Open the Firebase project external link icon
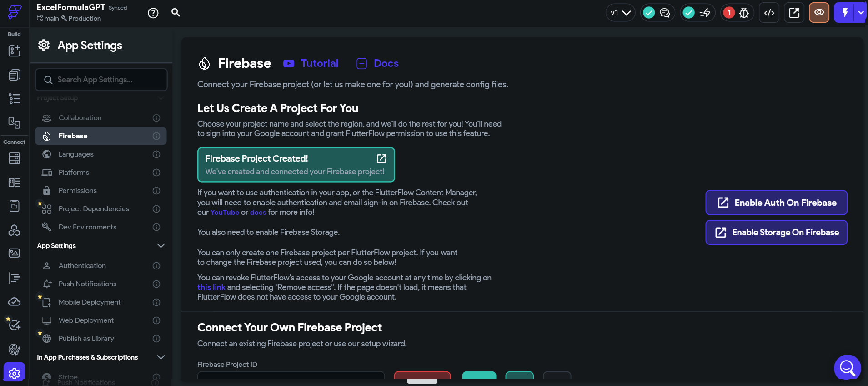Viewport: 868px width, 386px height. pos(381,158)
